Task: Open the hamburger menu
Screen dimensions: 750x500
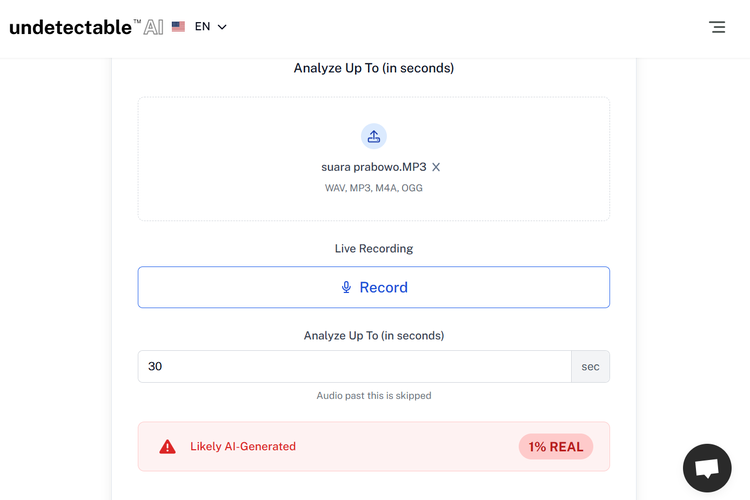Action: pos(717,27)
